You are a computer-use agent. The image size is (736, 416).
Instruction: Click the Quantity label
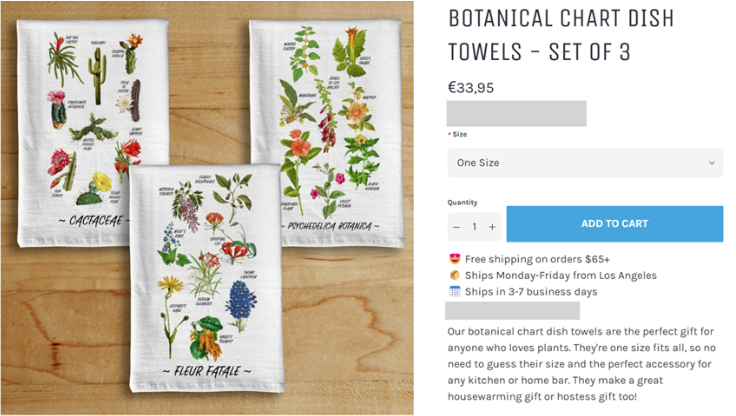tap(462, 202)
